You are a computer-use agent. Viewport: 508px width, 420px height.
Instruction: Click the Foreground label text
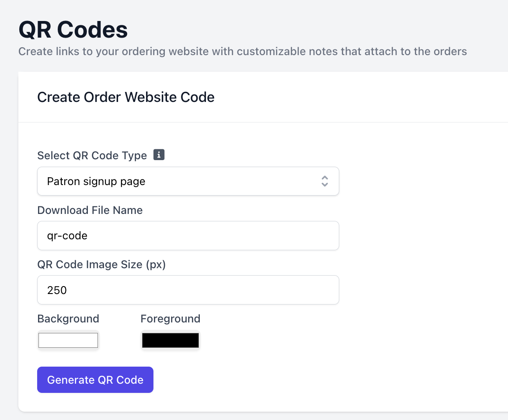(x=170, y=318)
